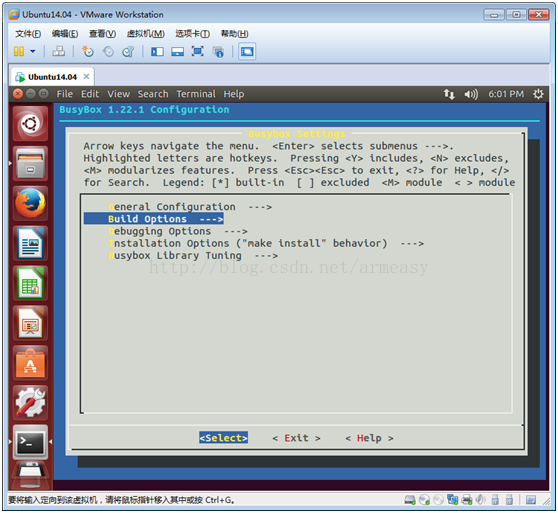Close the Ubuntu14.04 tab
558x513 pixels.
[x=86, y=76]
